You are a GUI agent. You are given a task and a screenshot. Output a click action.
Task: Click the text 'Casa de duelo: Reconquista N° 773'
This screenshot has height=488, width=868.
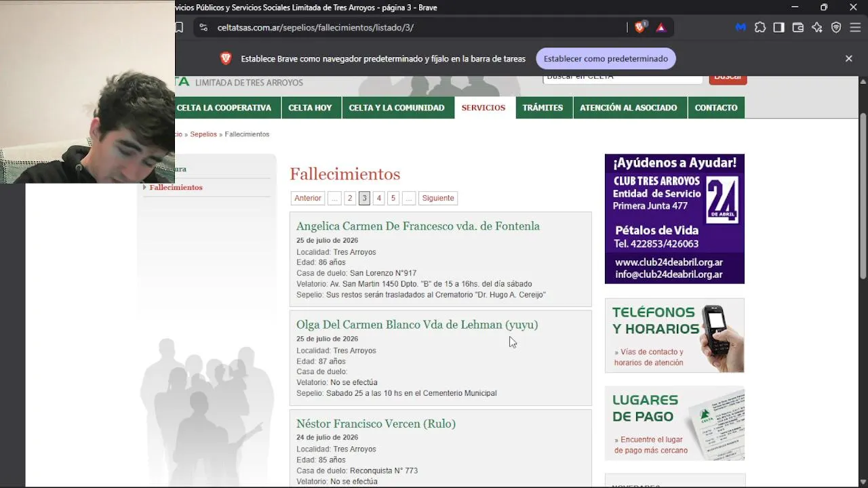[357, 470]
